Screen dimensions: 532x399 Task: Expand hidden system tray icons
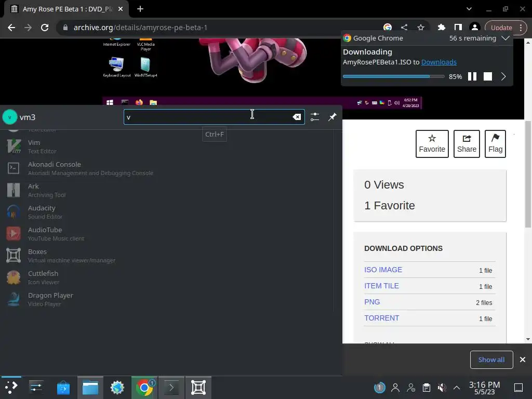[457, 388]
